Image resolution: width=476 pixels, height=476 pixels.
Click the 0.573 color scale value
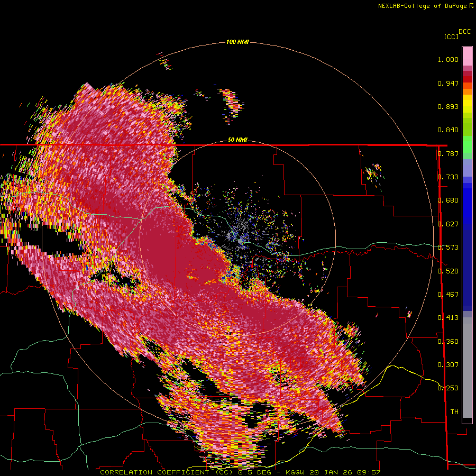(x=448, y=248)
